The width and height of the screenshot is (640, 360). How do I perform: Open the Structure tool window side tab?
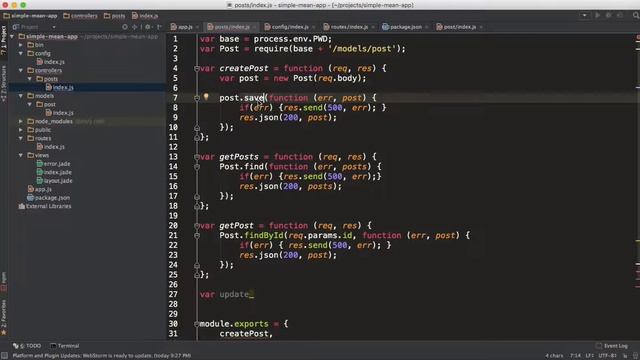tap(4, 84)
